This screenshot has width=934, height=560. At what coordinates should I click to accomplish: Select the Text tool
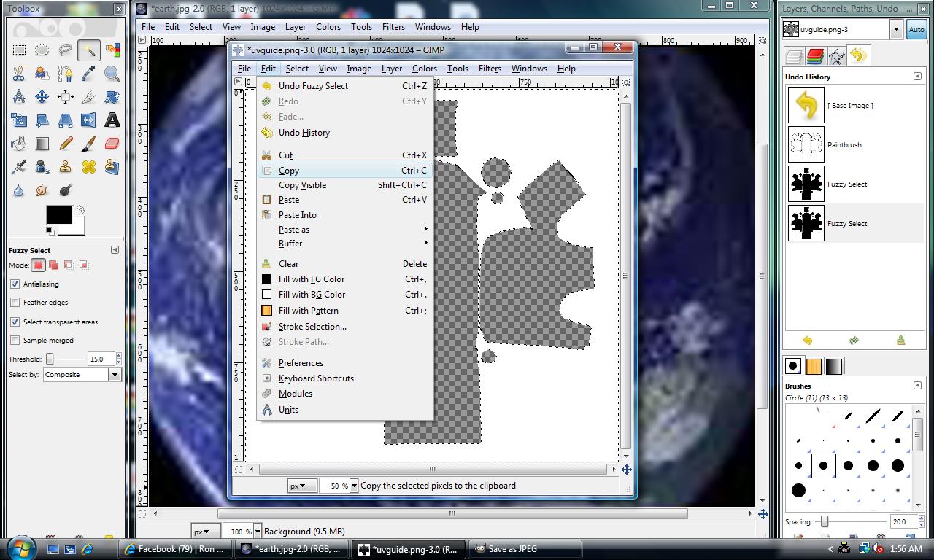coord(112,120)
